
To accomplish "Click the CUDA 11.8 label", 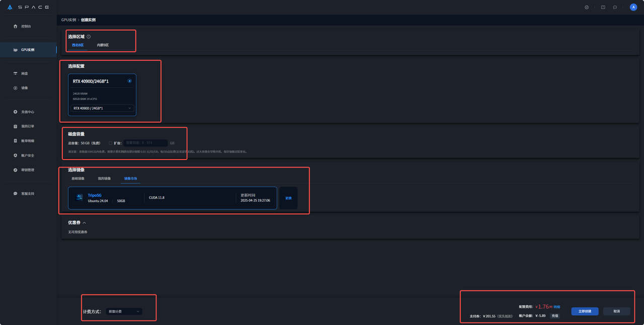I will click(156, 198).
